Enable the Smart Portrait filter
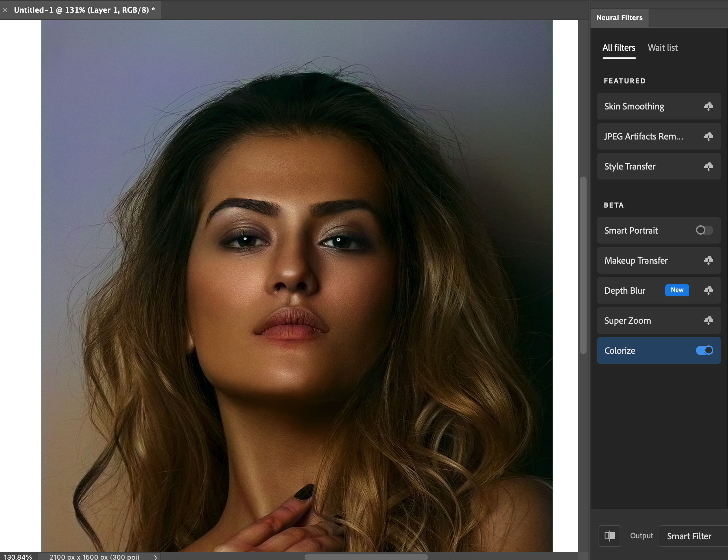 click(704, 230)
